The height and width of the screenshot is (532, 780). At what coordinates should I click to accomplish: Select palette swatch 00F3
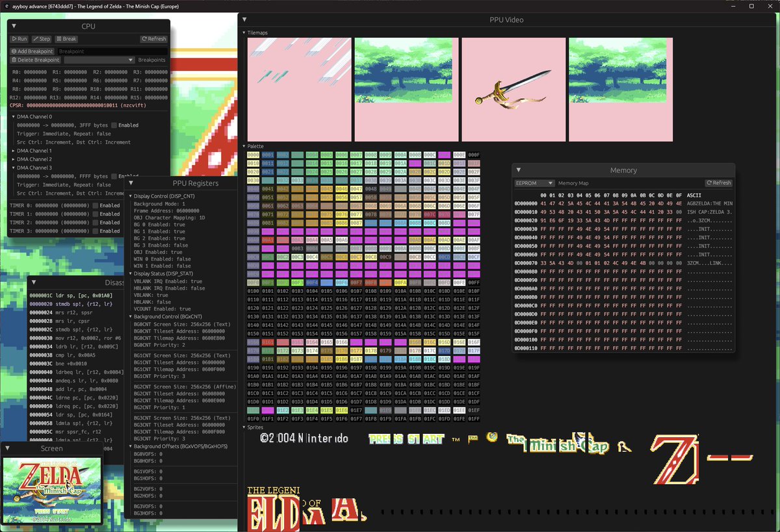pos(298,283)
